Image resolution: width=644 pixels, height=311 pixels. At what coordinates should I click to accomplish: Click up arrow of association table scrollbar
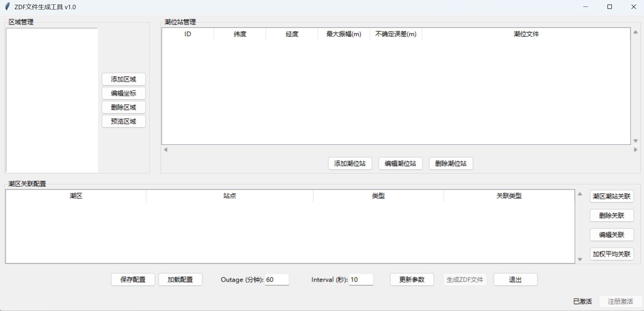pos(580,194)
